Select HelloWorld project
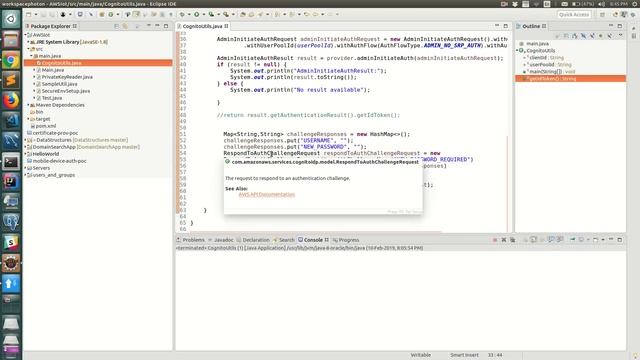This screenshot has height=360, width=640. [x=43, y=154]
